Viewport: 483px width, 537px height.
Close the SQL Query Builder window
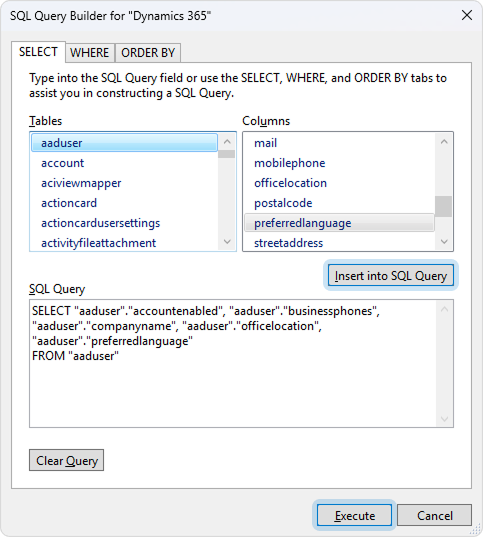467,15
